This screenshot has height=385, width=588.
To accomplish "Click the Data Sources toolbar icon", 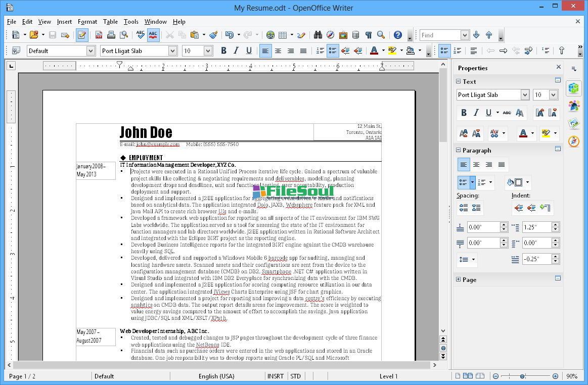I will click(x=356, y=35).
